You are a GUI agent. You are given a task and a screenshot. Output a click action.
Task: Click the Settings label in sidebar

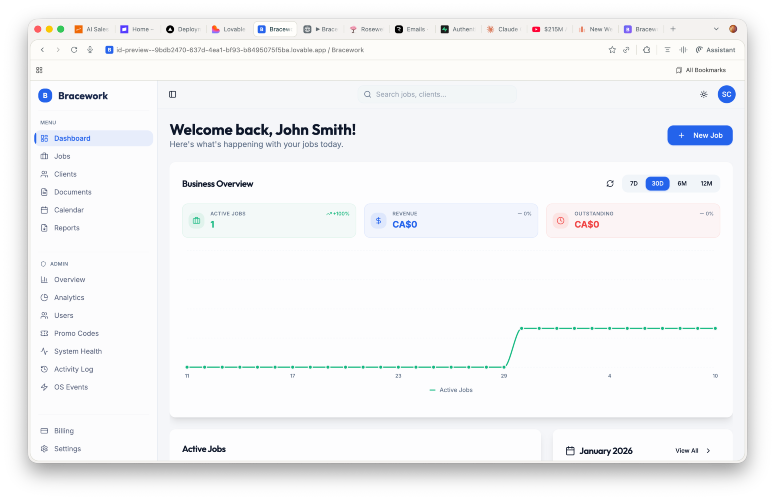pyautogui.click(x=68, y=449)
